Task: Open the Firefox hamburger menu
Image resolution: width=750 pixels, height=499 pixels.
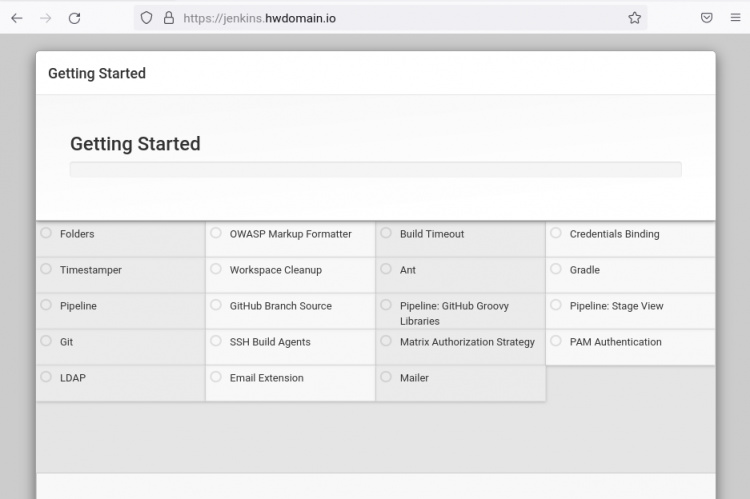Action: coord(735,18)
